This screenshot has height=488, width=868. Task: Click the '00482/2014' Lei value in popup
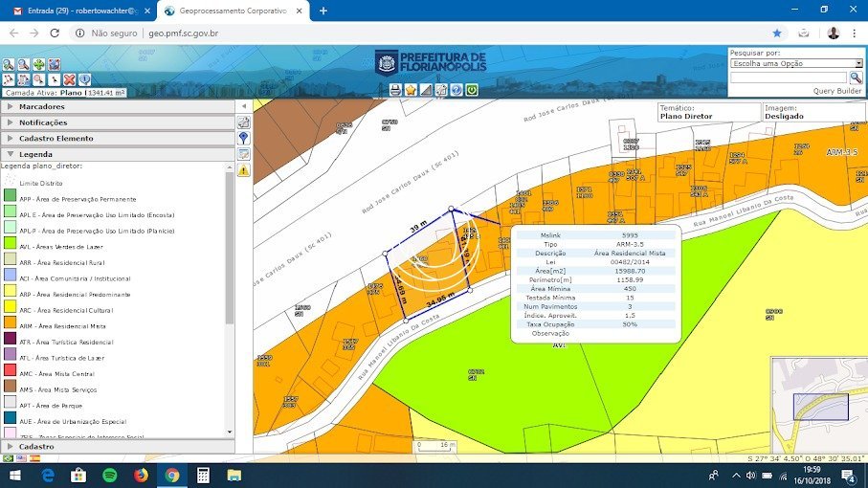630,262
